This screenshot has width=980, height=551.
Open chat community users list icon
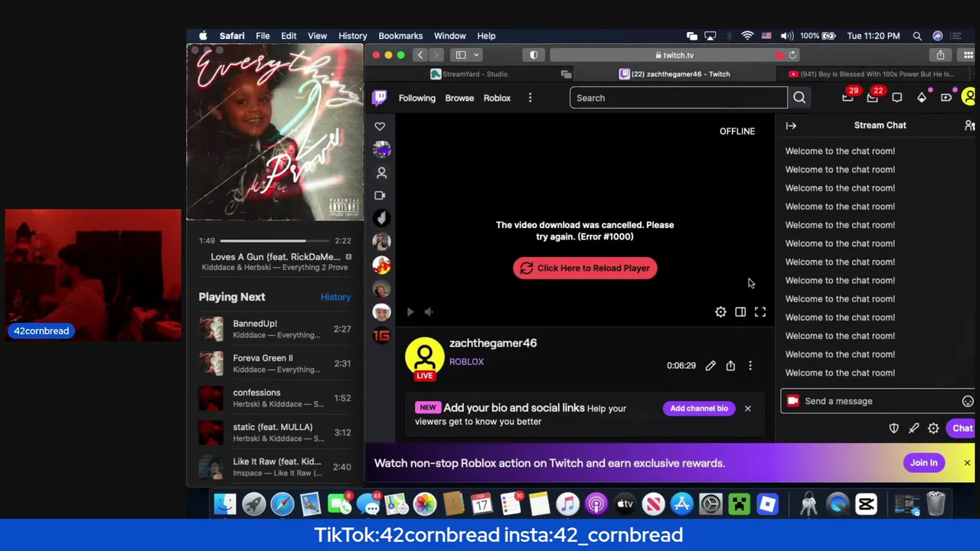click(969, 126)
